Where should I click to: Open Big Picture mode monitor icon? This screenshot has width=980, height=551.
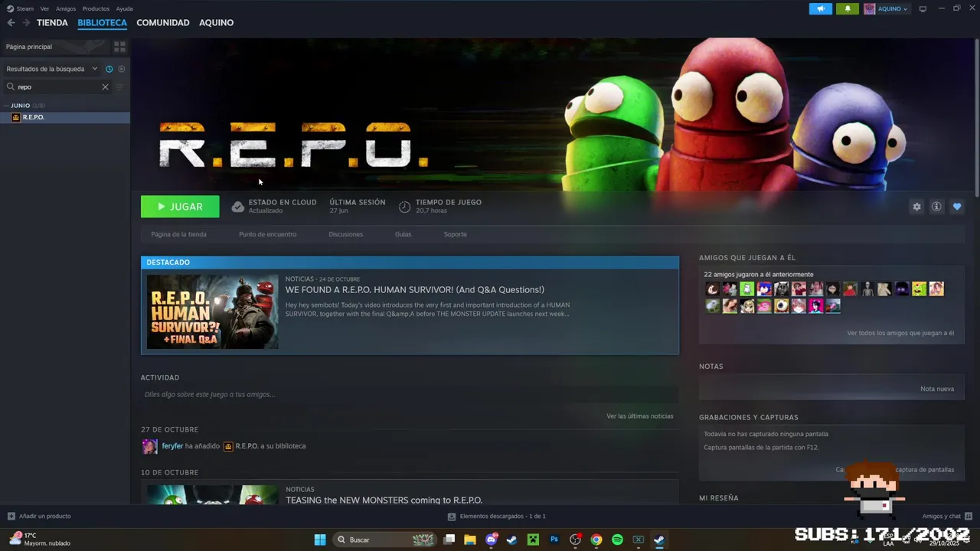tap(923, 9)
